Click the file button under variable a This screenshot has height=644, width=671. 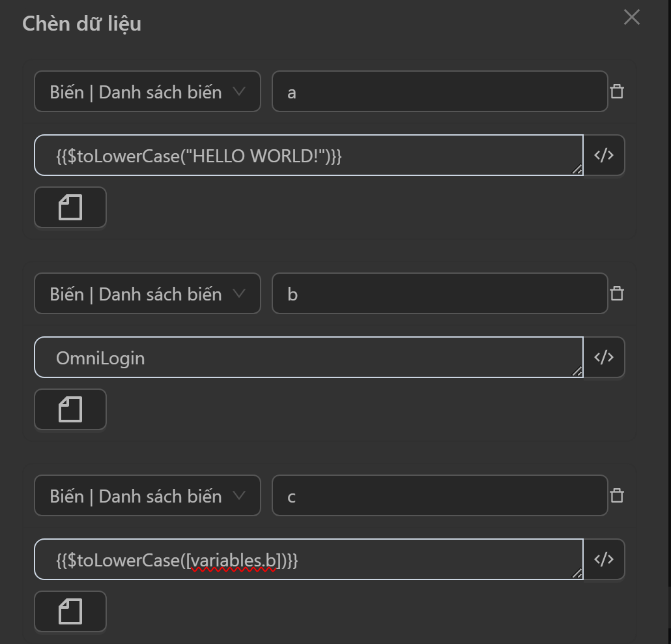pos(70,208)
